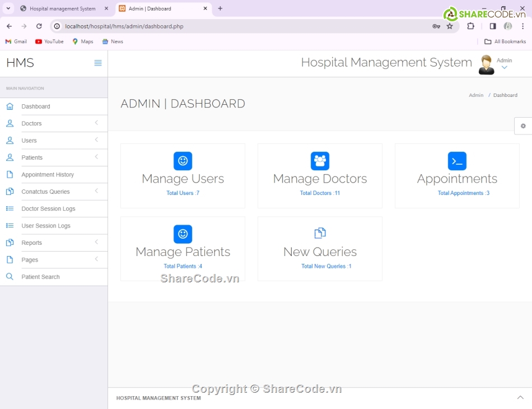Switch to Hospital management System tab
This screenshot has height=409, width=532.
click(x=62, y=9)
